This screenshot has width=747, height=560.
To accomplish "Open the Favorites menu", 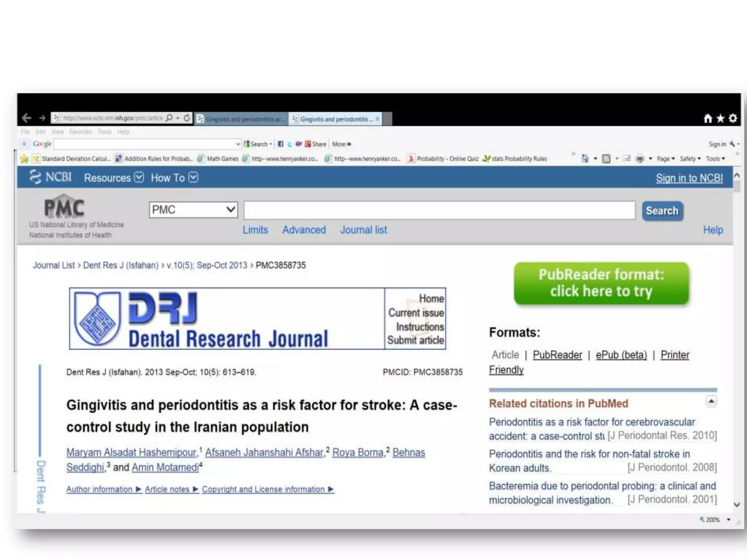I will [80, 132].
